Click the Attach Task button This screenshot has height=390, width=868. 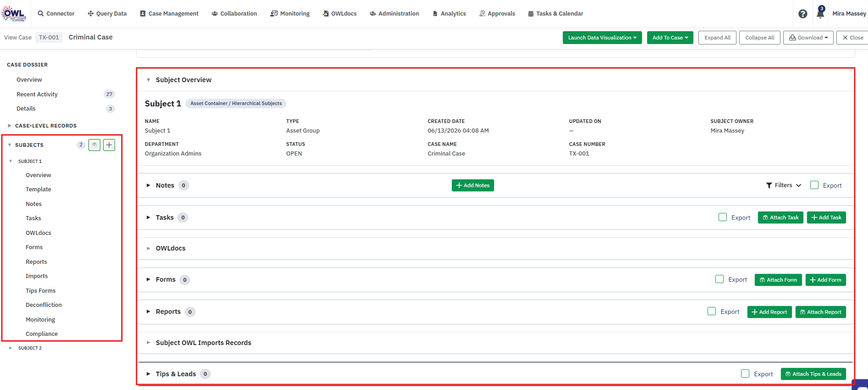click(x=780, y=217)
